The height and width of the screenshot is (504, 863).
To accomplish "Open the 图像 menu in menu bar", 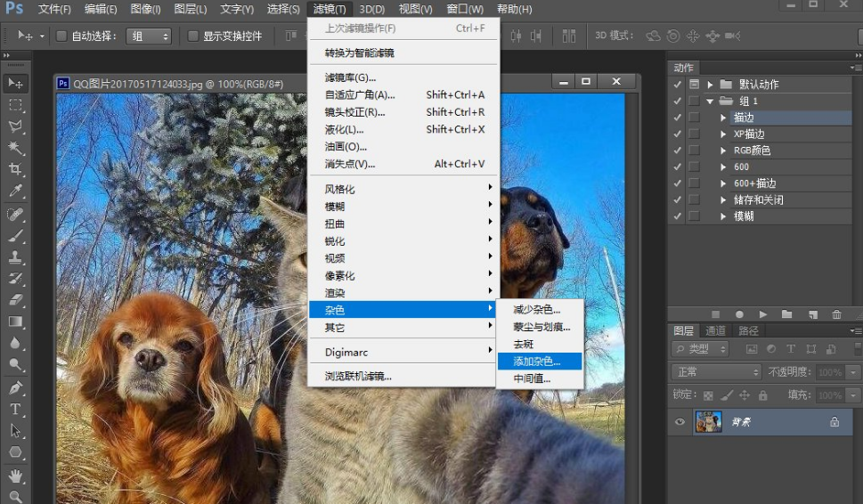I will click(x=145, y=9).
